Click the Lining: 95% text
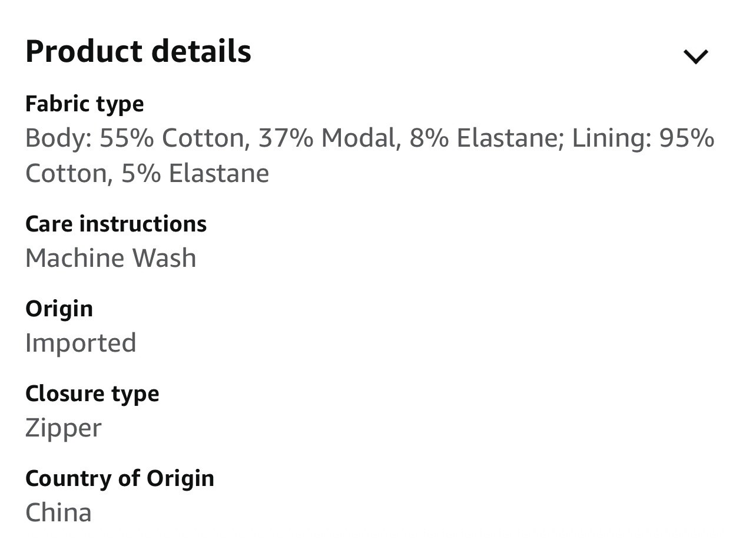The image size is (756, 539). coord(643,138)
